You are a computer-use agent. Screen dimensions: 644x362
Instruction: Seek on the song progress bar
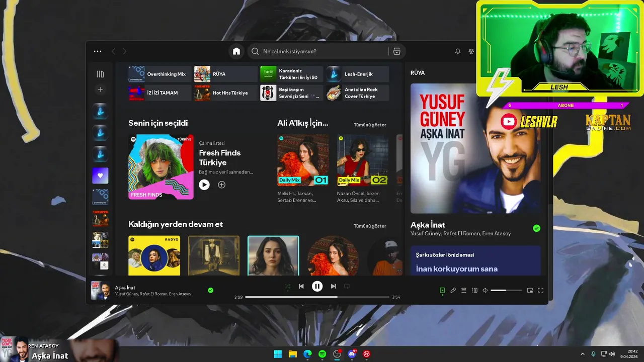[317, 297]
